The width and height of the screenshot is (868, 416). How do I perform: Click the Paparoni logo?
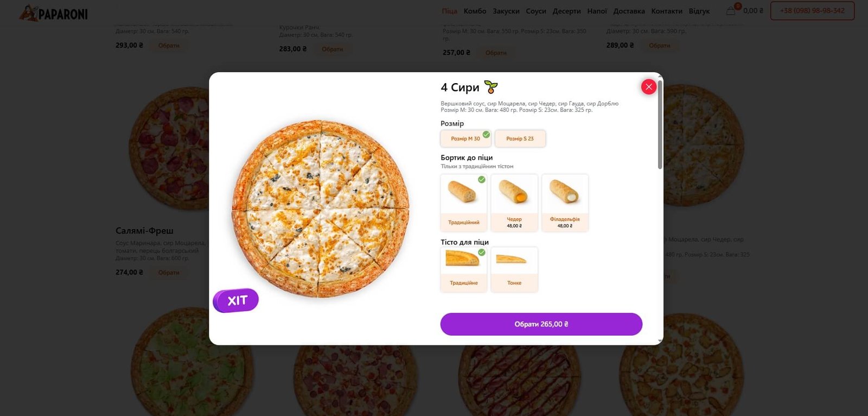54,13
